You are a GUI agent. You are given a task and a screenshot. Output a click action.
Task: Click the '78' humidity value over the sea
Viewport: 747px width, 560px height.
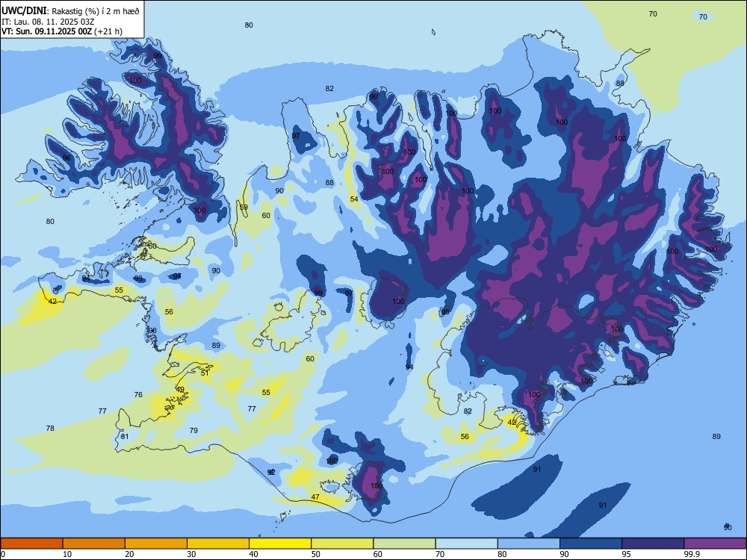pos(50,429)
